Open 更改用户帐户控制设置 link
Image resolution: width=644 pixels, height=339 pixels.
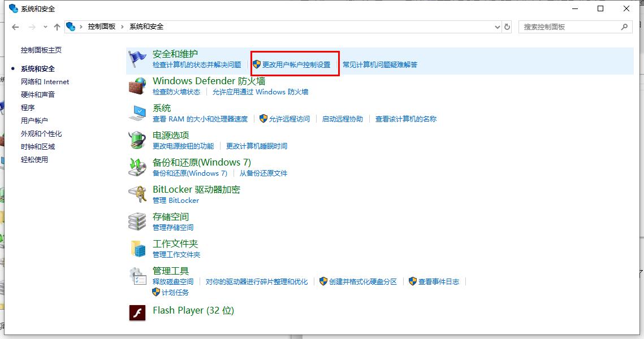click(x=296, y=65)
